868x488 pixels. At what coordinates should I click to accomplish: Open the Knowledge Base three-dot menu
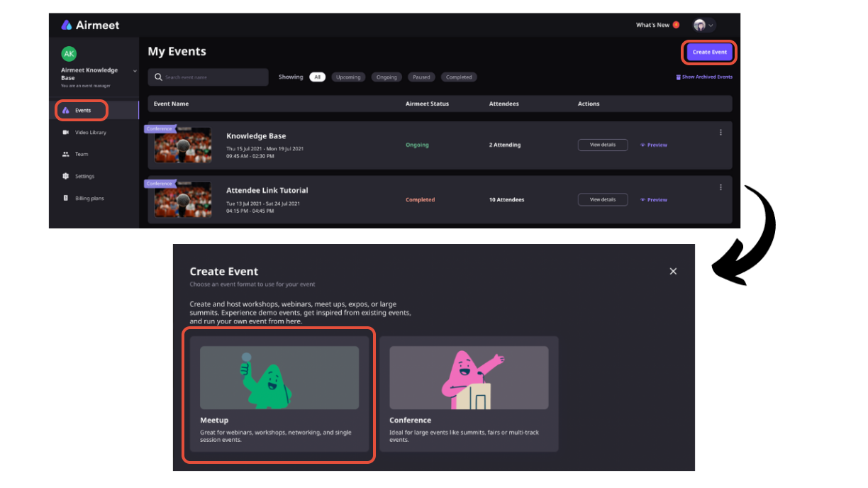pos(720,133)
